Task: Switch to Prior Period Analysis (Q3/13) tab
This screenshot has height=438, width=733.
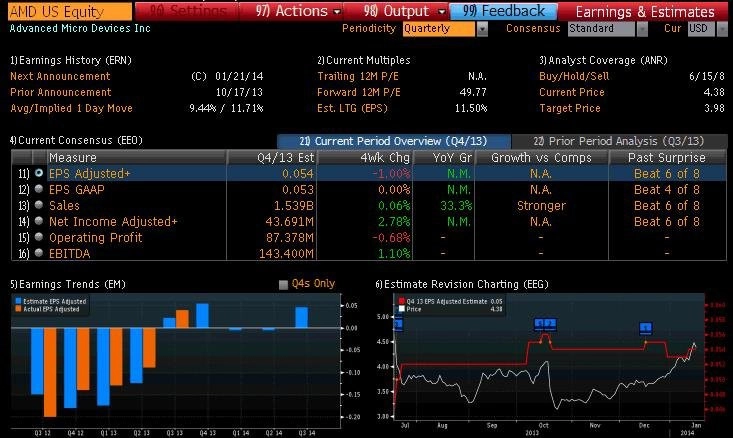Action: click(618, 141)
